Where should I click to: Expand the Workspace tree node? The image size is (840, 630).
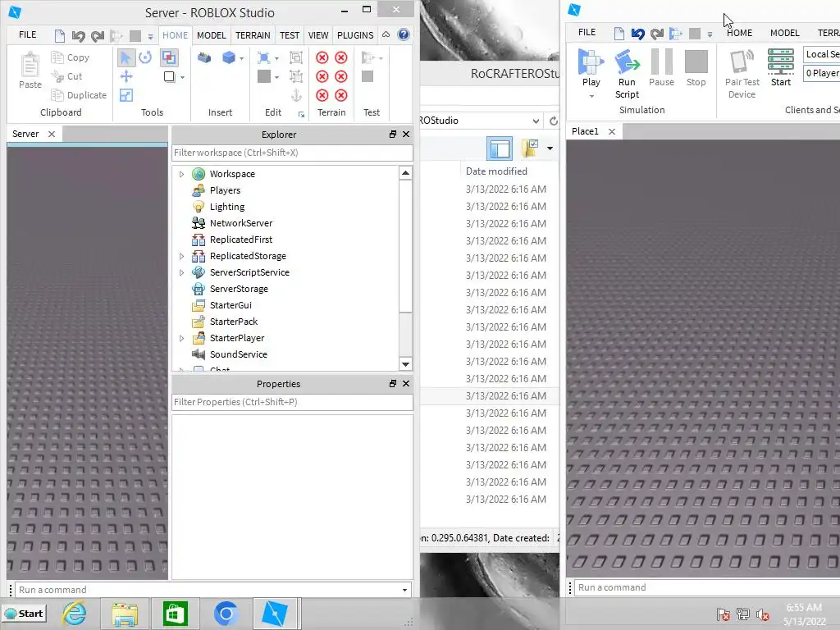pos(181,174)
